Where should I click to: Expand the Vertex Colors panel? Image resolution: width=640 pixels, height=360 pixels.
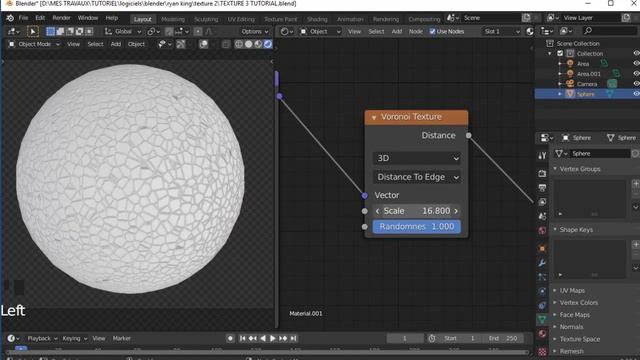[555, 302]
